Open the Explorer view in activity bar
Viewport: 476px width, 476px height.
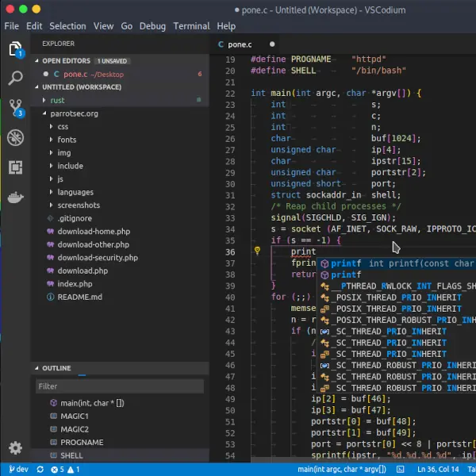pos(15,49)
